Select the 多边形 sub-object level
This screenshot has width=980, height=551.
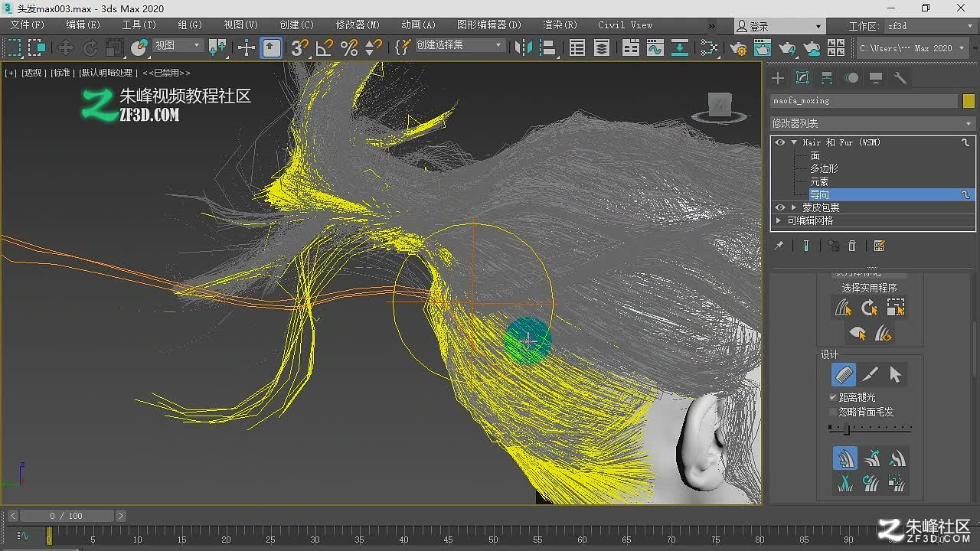coord(824,168)
